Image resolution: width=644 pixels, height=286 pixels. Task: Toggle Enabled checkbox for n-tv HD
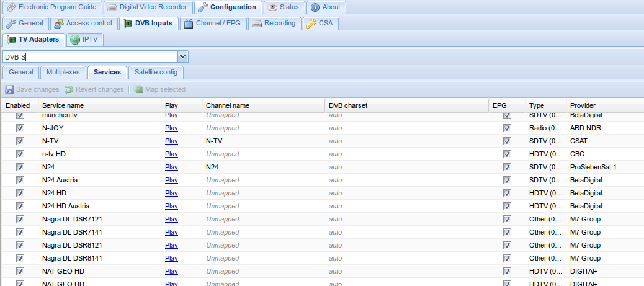20,154
